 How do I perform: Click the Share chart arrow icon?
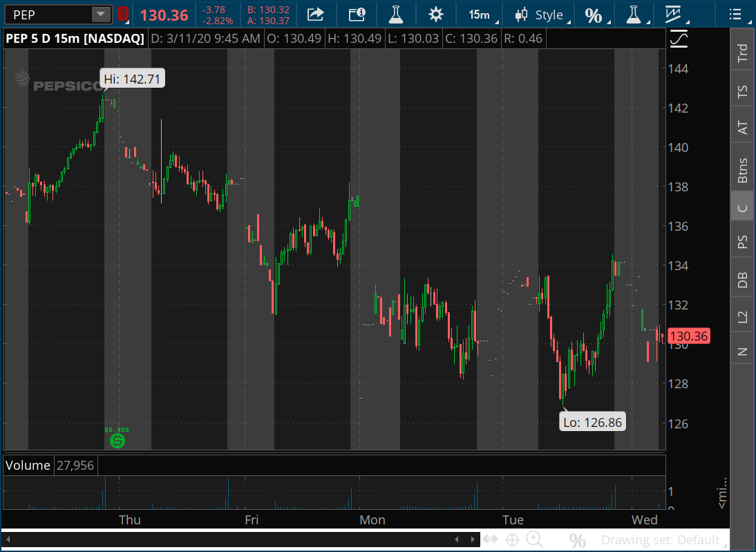[x=315, y=15]
